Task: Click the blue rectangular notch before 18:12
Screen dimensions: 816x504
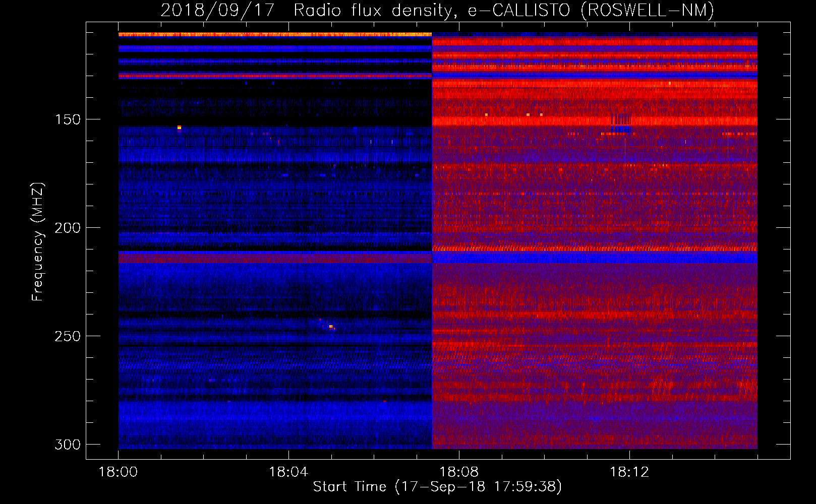Action: pos(621,129)
